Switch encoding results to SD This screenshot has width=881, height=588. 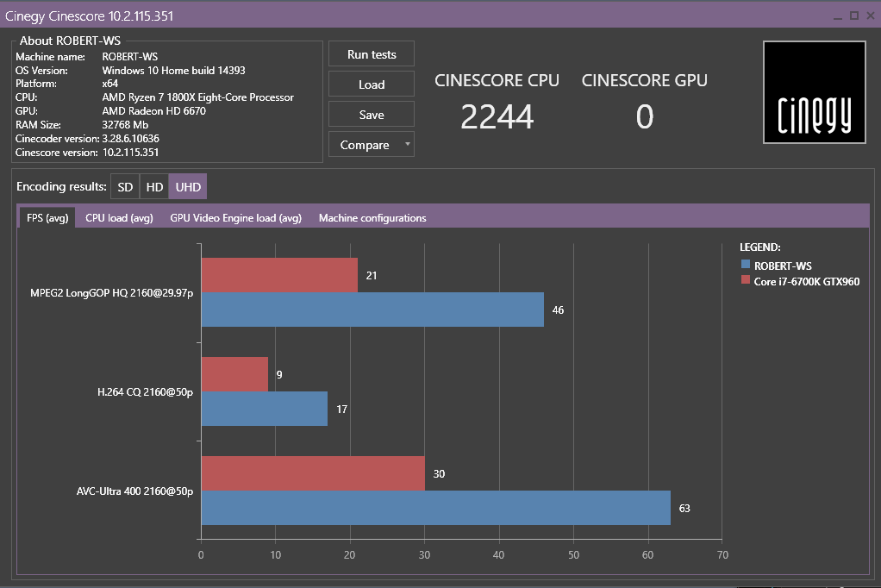(125, 187)
